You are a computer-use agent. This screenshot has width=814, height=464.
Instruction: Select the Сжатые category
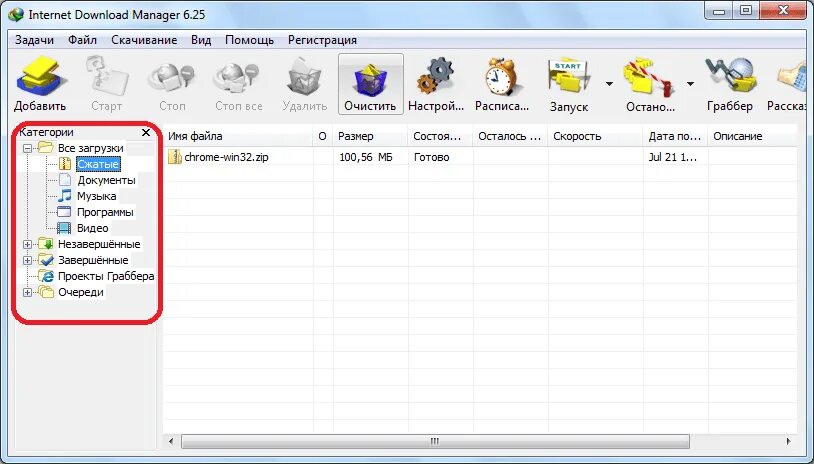[x=98, y=165]
